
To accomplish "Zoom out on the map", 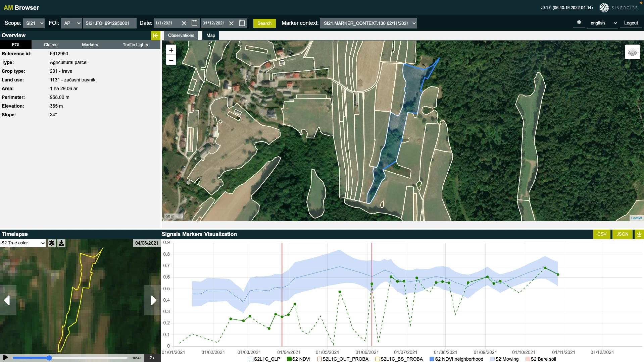I will [x=171, y=60].
